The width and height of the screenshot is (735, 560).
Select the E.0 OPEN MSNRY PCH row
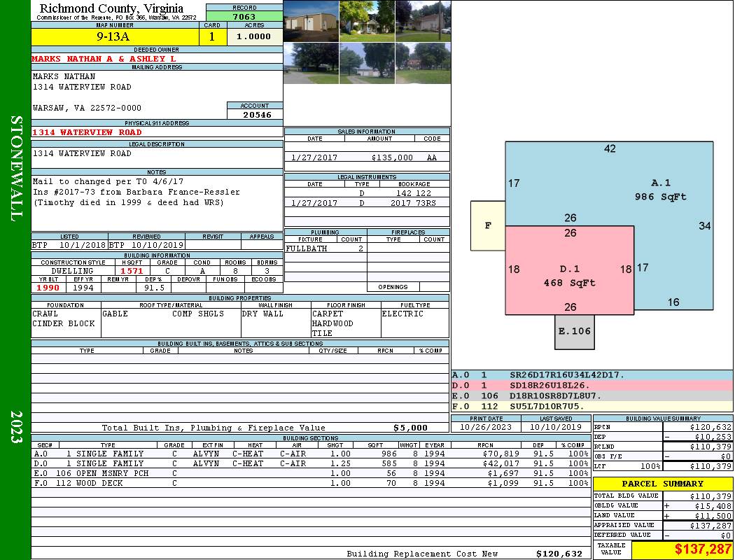click(x=311, y=473)
